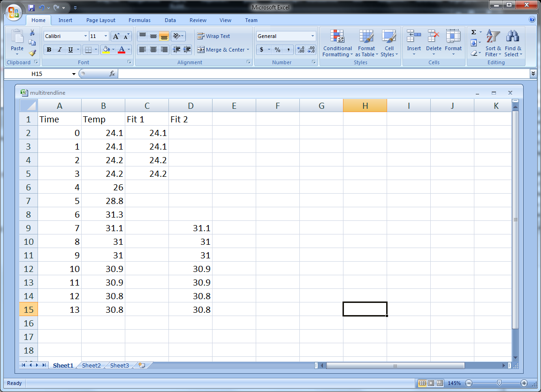Expand the General number format dropdown
The width and height of the screenshot is (541, 392).
(312, 36)
